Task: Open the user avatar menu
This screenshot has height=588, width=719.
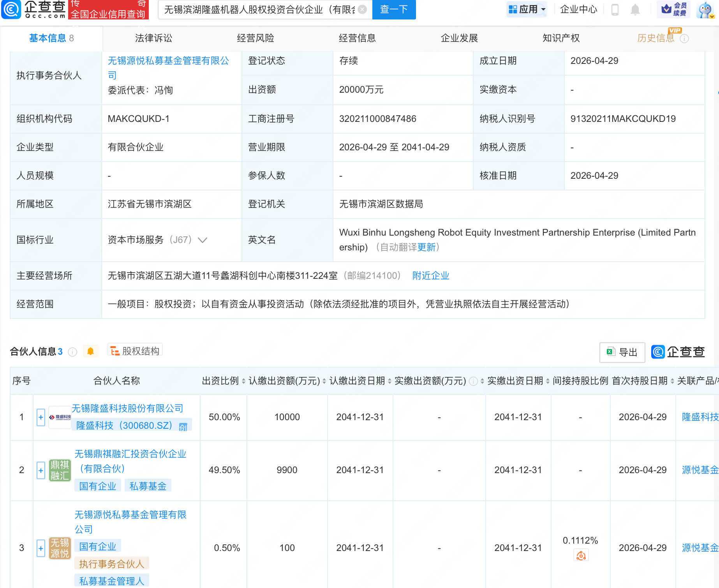Action: point(705,10)
